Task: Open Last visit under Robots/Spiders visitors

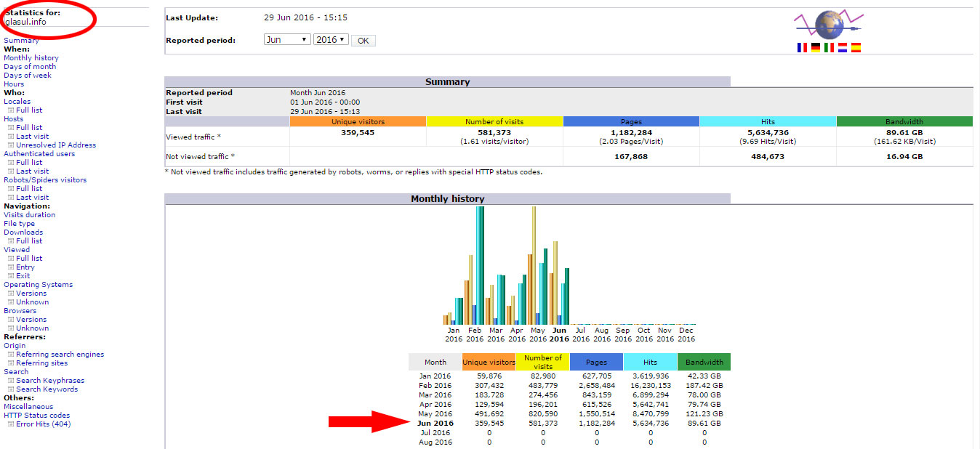Action: coord(33,198)
